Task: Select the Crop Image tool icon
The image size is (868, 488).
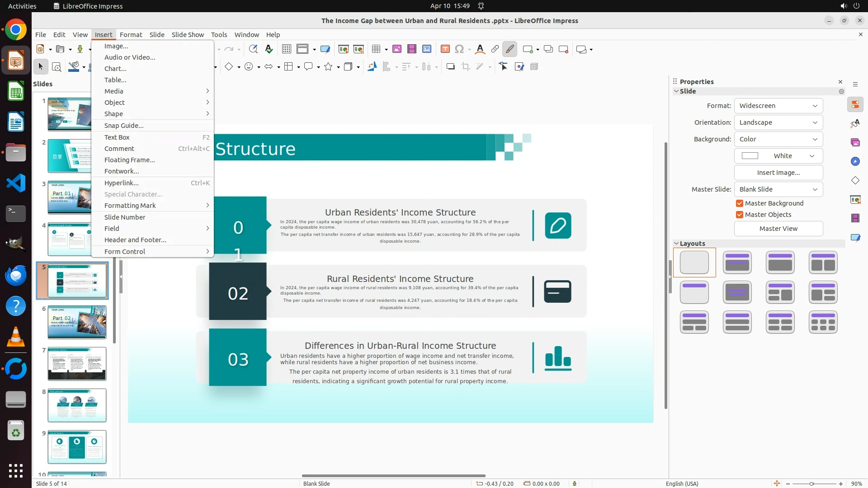Action: point(465,67)
